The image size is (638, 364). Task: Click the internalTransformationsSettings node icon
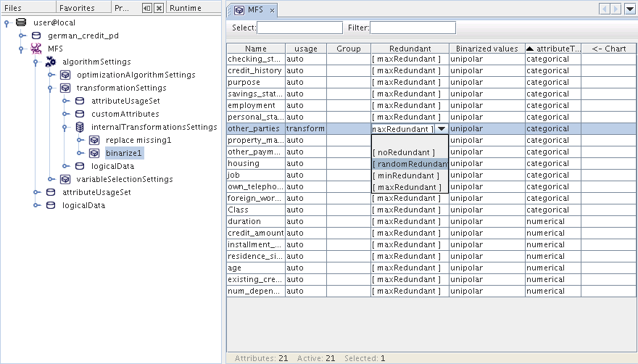click(x=79, y=127)
